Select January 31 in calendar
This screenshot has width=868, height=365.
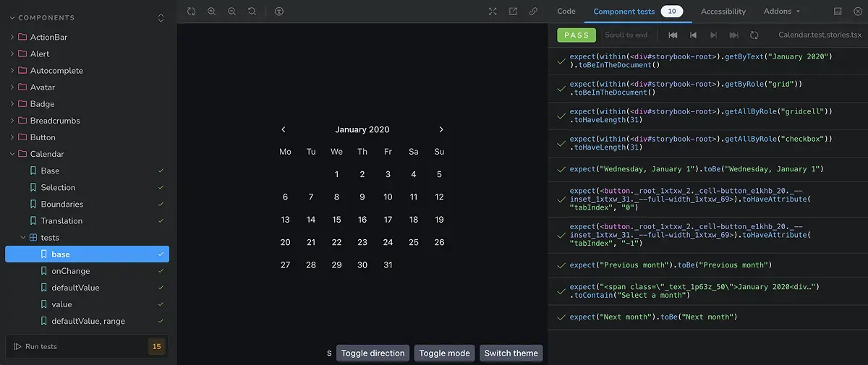pyautogui.click(x=388, y=265)
